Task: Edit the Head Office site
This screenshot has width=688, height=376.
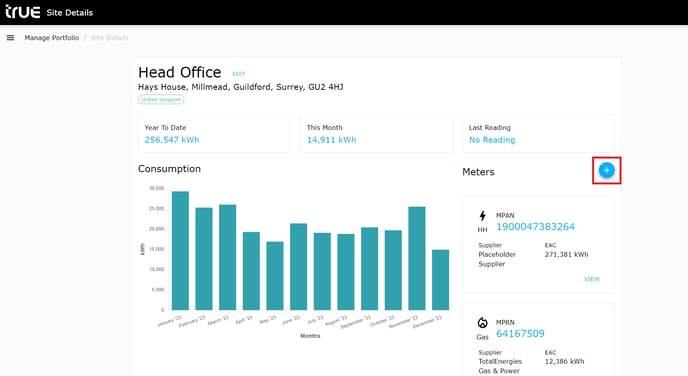Action: (239, 74)
